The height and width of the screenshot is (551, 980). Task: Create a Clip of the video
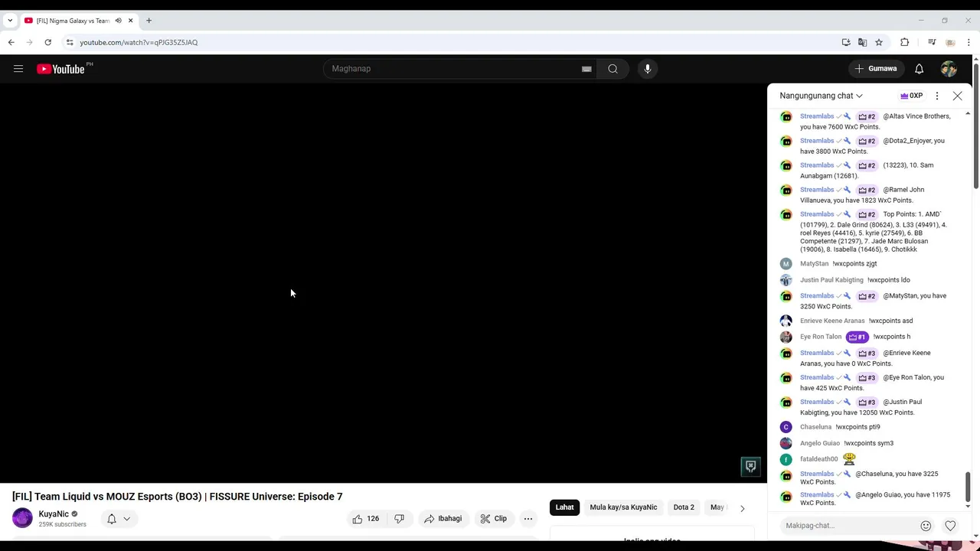click(x=494, y=519)
